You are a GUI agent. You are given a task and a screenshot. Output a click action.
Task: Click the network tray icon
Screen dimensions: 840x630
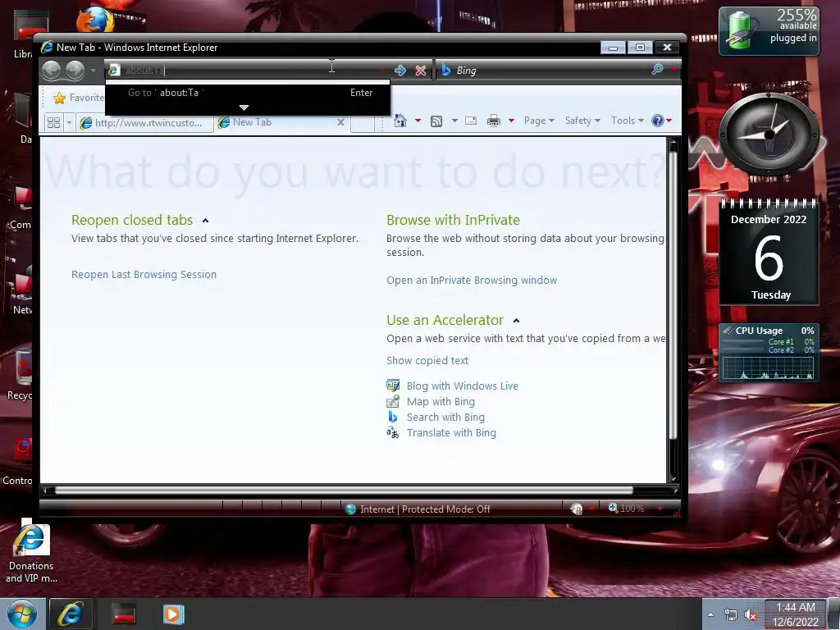(x=730, y=615)
